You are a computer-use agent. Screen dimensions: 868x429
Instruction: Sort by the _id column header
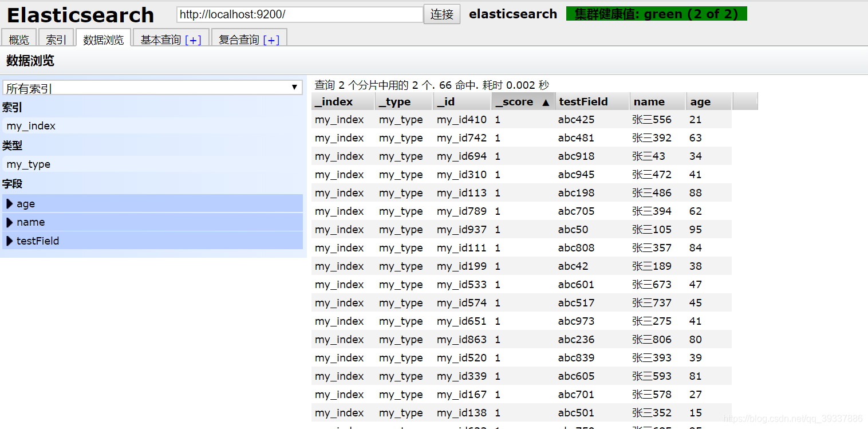[x=462, y=101]
